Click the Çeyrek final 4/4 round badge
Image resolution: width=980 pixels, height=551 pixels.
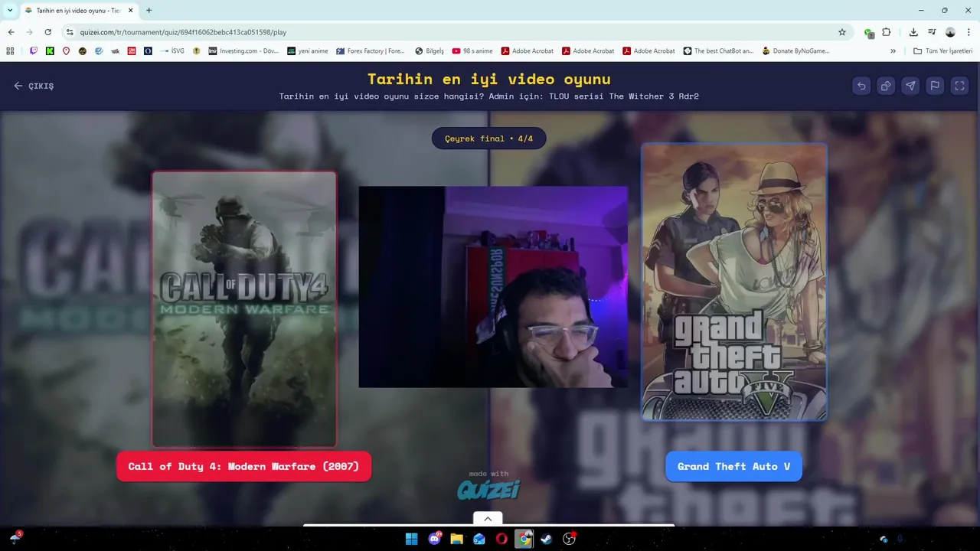click(488, 139)
